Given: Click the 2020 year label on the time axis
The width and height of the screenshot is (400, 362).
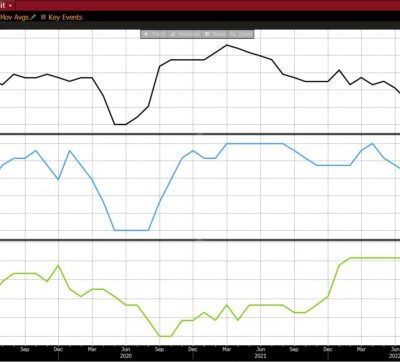Looking at the screenshot, I should point(126,356).
